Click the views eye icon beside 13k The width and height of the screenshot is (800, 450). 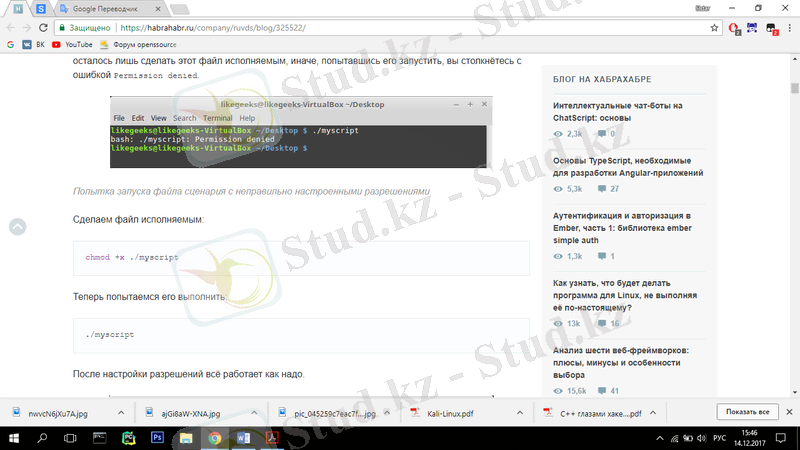pos(558,323)
